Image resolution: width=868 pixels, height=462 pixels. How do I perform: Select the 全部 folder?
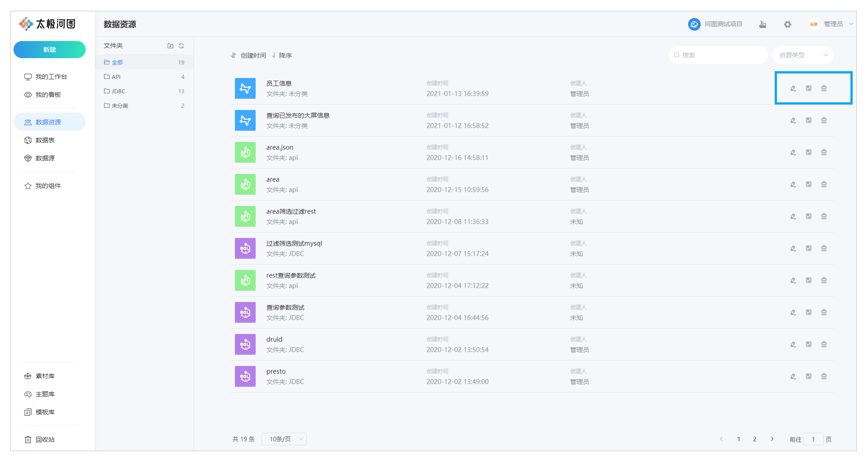(144, 62)
